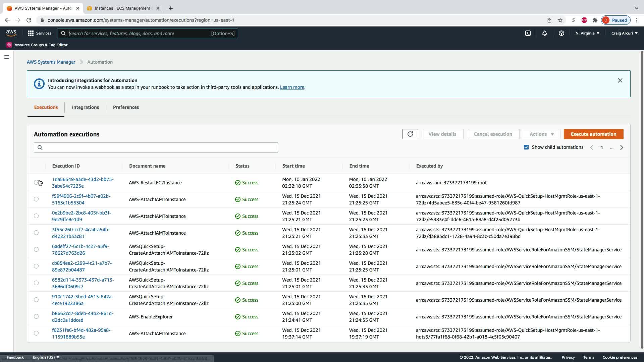Switch to the Preferences tab
This screenshot has width=644, height=362.
126,107
